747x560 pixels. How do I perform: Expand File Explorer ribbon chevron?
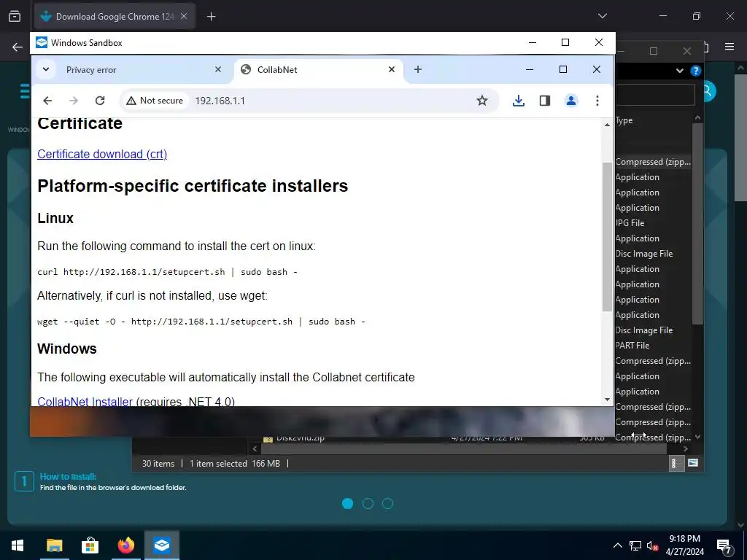[680, 71]
